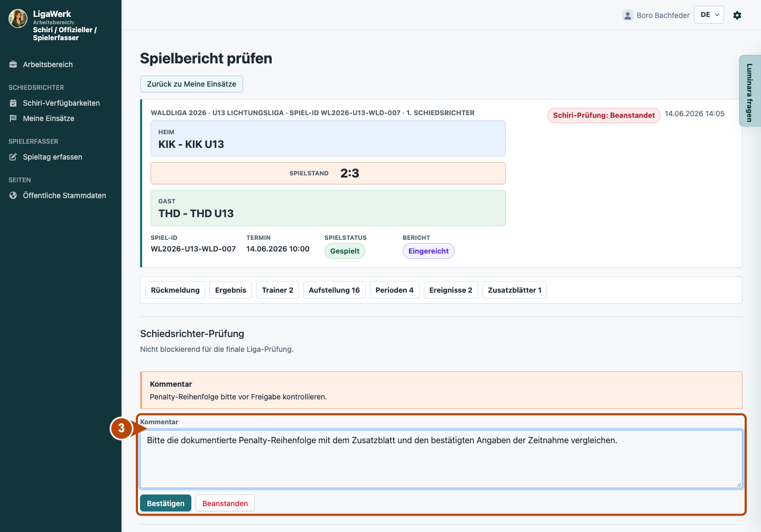Click home team KIK - KIK U13
The image size is (761, 532).
pyautogui.click(x=191, y=144)
